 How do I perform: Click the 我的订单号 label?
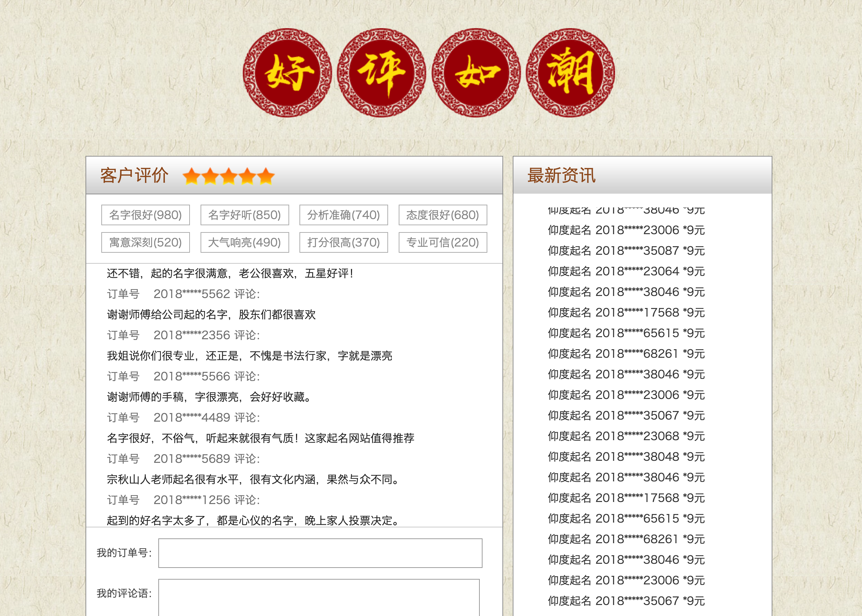[124, 553]
